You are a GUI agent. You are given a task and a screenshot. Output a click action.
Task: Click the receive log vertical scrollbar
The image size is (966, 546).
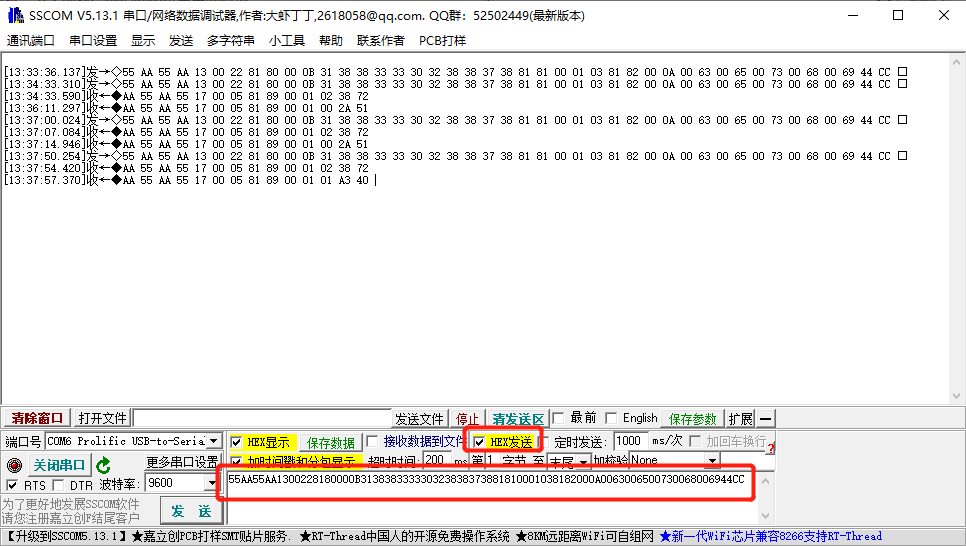(956, 229)
